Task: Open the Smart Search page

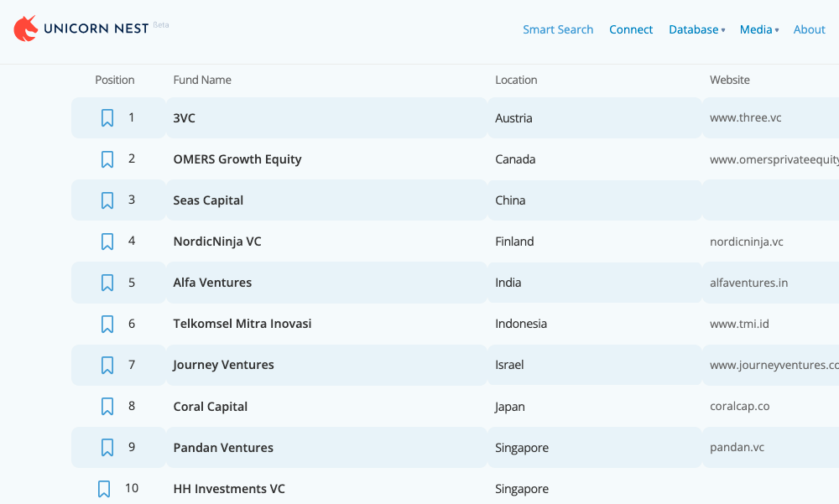Action: tap(558, 29)
